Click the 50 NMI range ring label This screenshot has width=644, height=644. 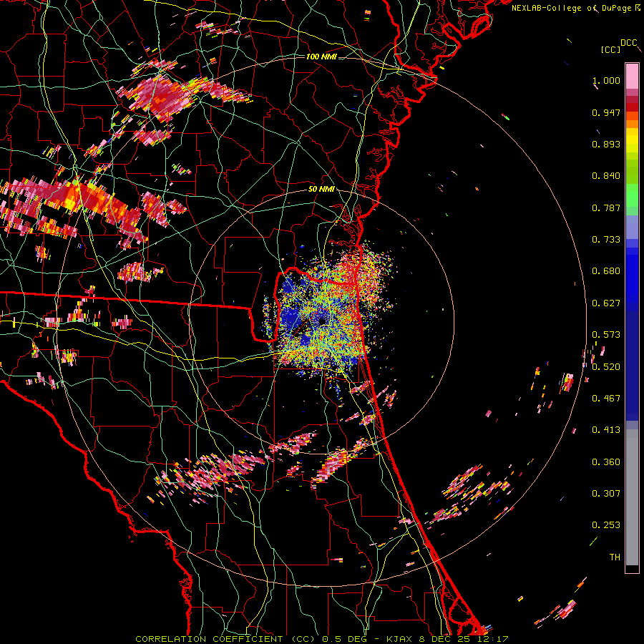click(321, 190)
